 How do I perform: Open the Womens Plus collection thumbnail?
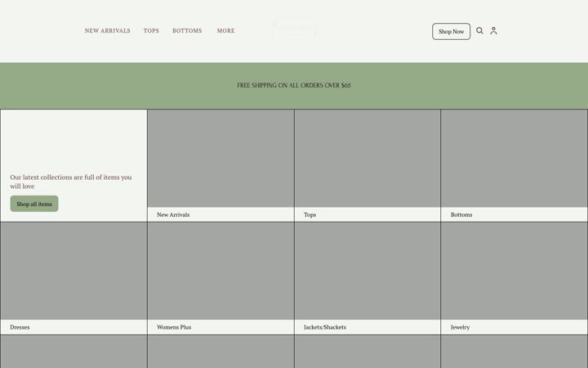point(220,272)
